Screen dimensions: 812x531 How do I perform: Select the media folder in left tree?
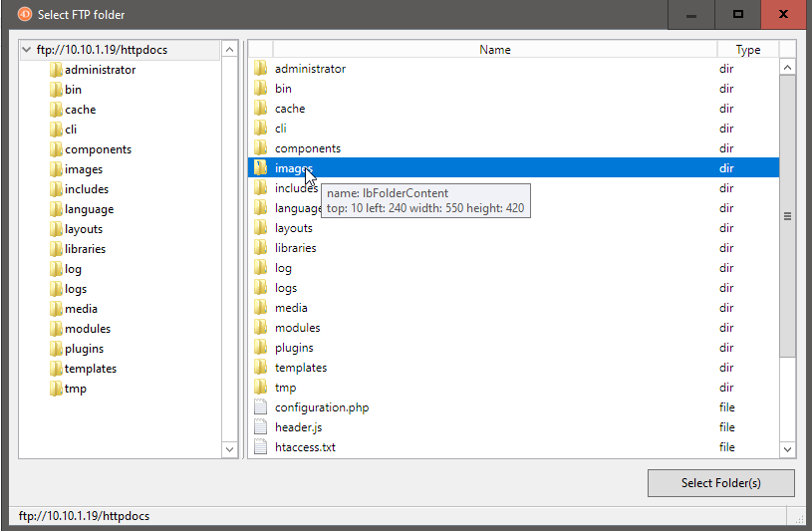point(81,309)
